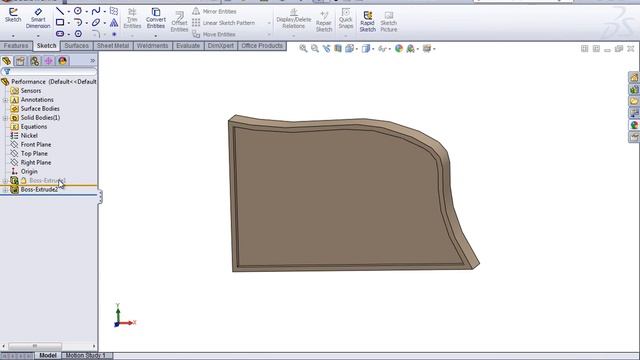640x360 pixels.
Task: Open Hide/Show Items icon
Action: point(382,49)
